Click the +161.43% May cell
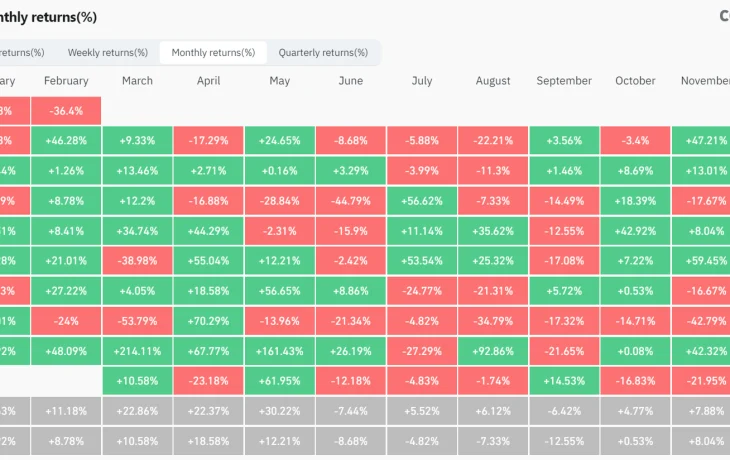 (280, 351)
